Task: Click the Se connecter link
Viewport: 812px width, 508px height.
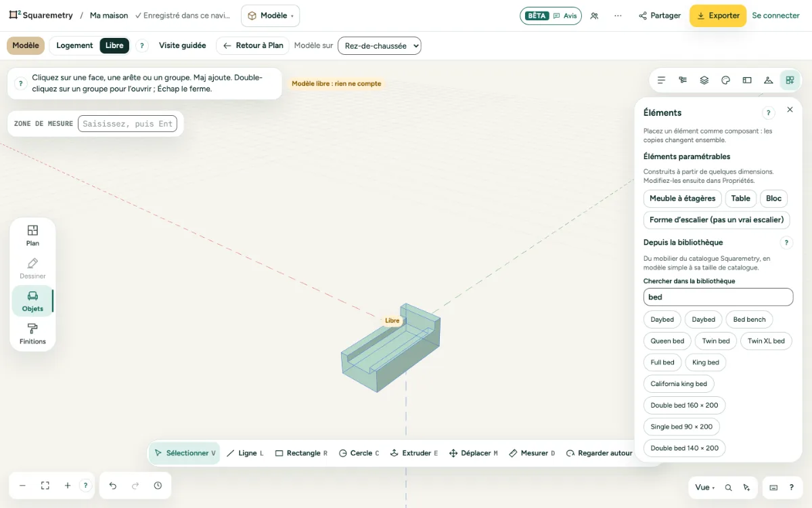Action: pyautogui.click(x=775, y=16)
